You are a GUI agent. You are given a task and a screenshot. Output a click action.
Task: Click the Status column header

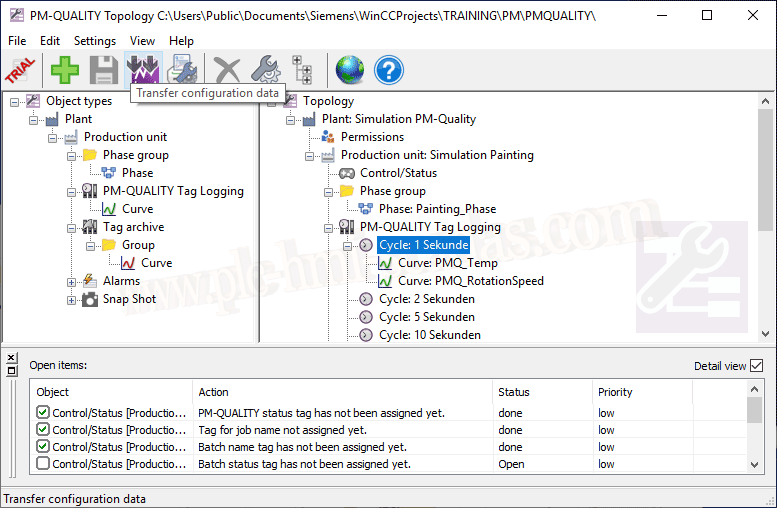click(x=514, y=392)
